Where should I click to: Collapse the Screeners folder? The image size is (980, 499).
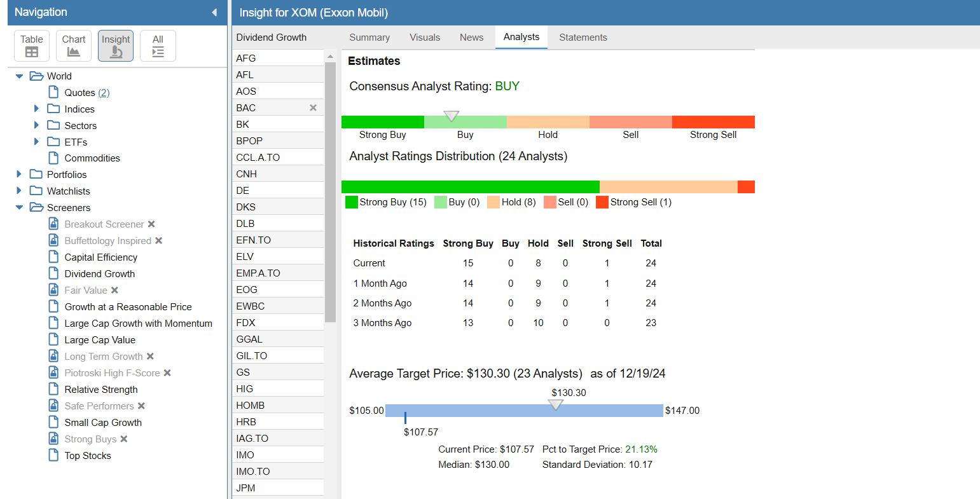tap(19, 207)
